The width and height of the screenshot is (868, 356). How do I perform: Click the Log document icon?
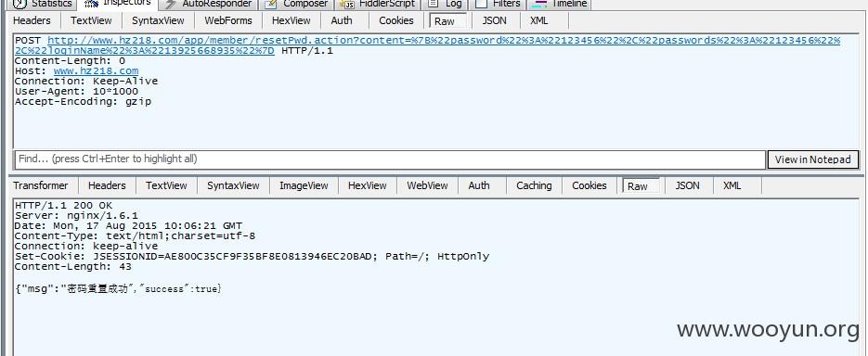coord(433,4)
